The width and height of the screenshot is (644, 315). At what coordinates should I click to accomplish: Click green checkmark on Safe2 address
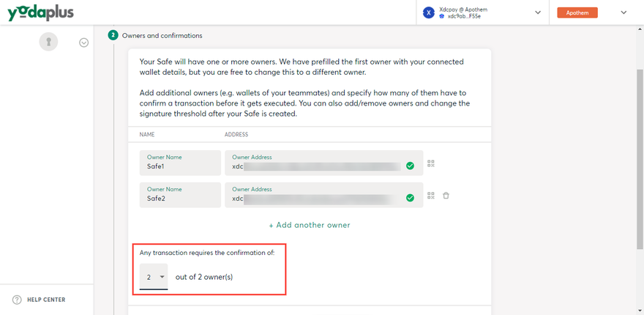point(410,198)
